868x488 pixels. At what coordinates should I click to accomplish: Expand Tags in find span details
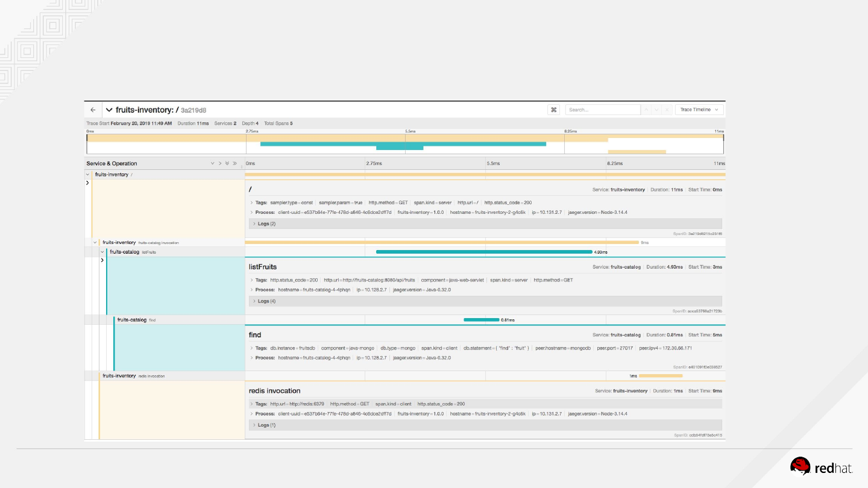coord(260,348)
